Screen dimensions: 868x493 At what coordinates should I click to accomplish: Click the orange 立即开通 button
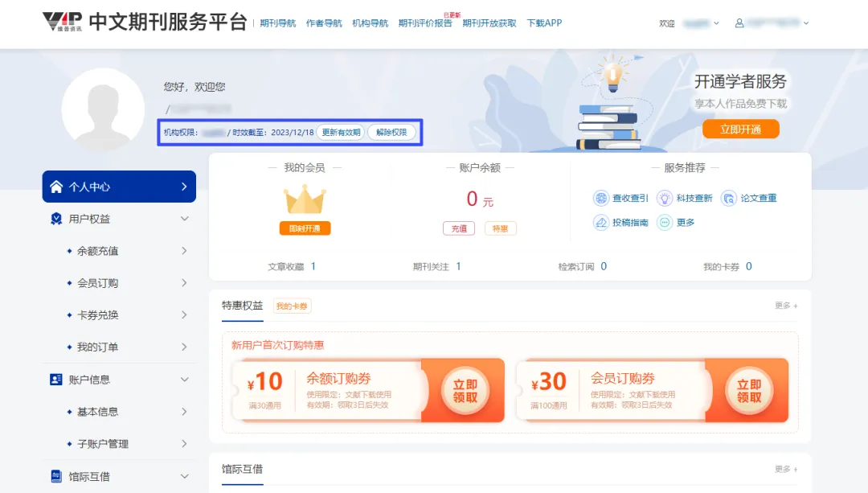[x=740, y=129]
